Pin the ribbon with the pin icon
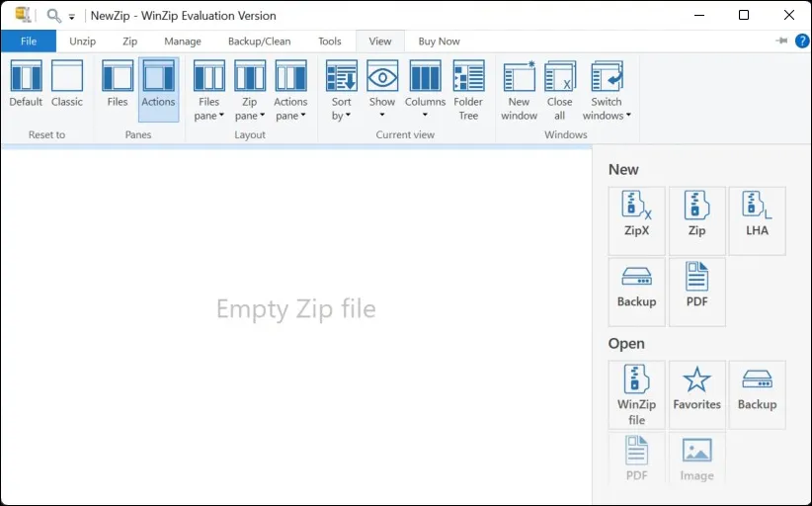The image size is (812, 506). [781, 41]
